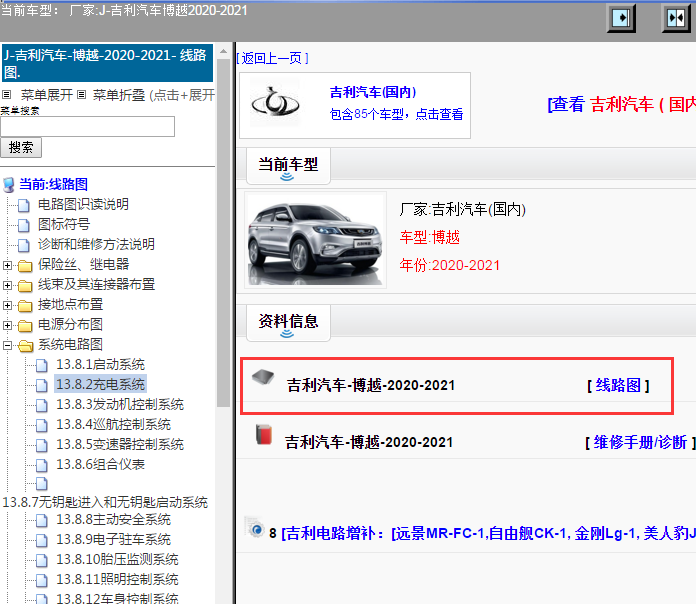Click the collapse-both-arrows button in header
The height and width of the screenshot is (604, 696).
pos(676,18)
